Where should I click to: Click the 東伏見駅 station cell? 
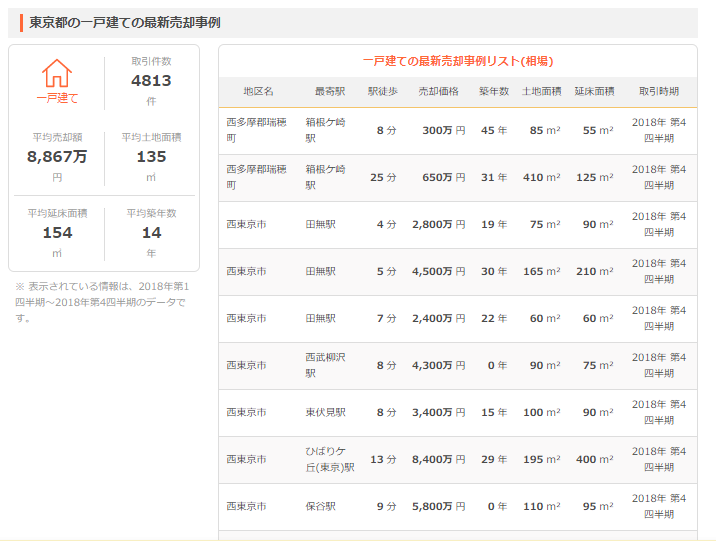pos(325,413)
